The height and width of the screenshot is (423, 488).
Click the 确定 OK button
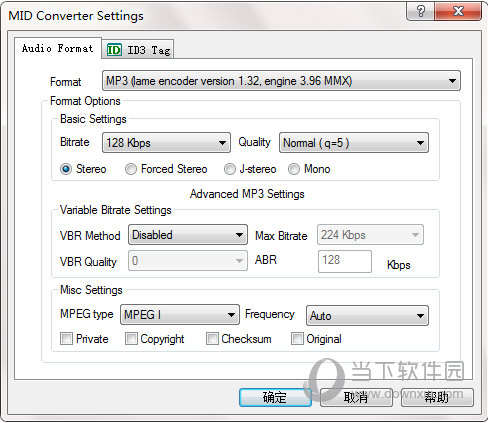pyautogui.click(x=275, y=397)
